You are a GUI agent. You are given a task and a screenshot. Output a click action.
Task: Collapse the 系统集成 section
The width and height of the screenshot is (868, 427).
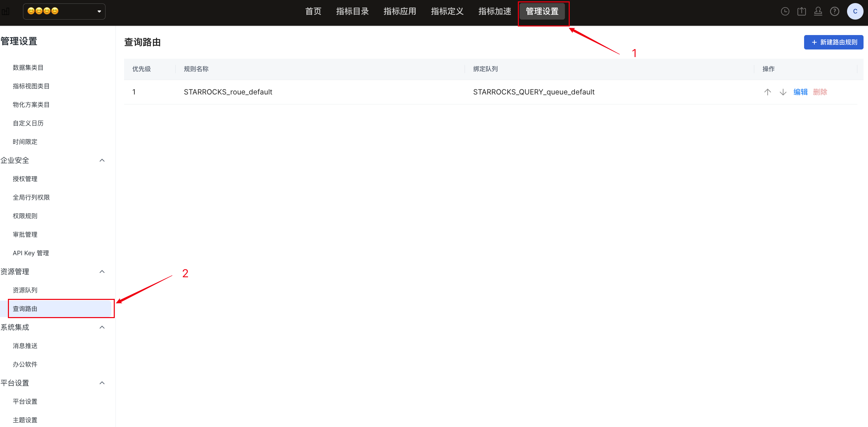(102, 327)
